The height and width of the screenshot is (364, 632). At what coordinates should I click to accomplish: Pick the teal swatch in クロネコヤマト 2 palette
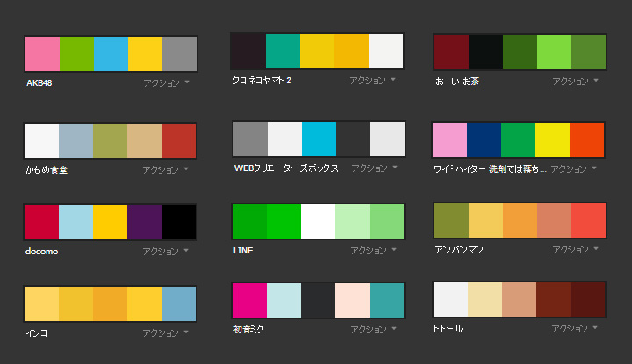coord(283,51)
